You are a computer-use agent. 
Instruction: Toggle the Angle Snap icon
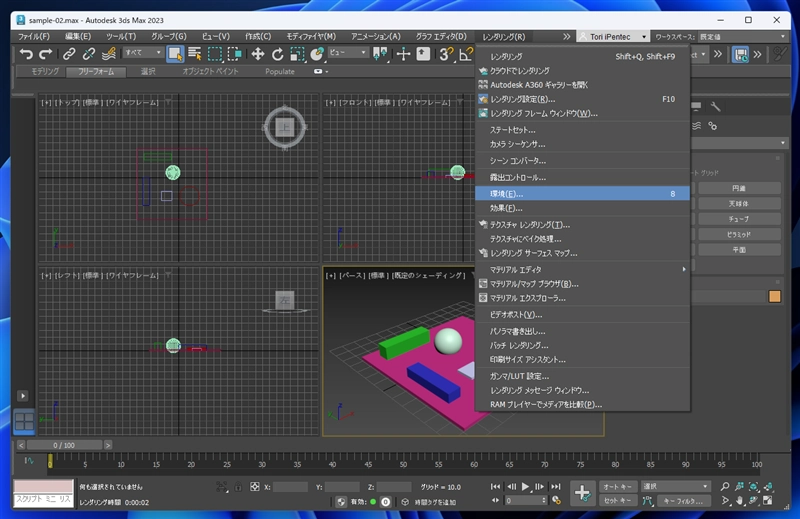pyautogui.click(x=466, y=54)
